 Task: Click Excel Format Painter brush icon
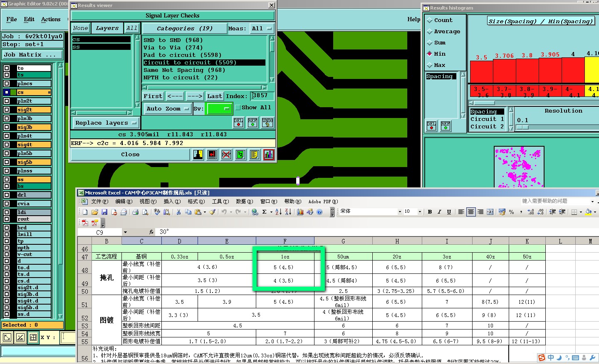[x=212, y=212]
